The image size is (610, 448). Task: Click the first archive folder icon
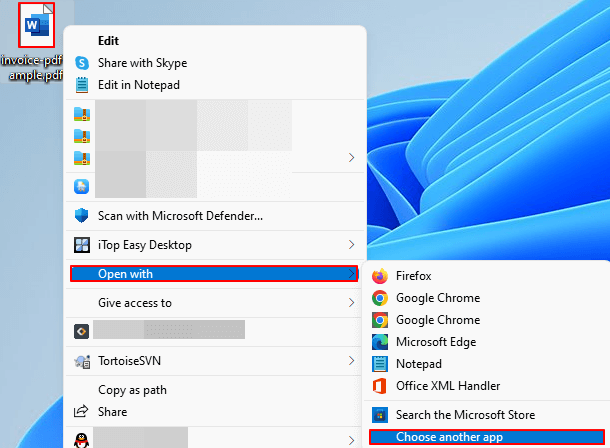(82, 114)
